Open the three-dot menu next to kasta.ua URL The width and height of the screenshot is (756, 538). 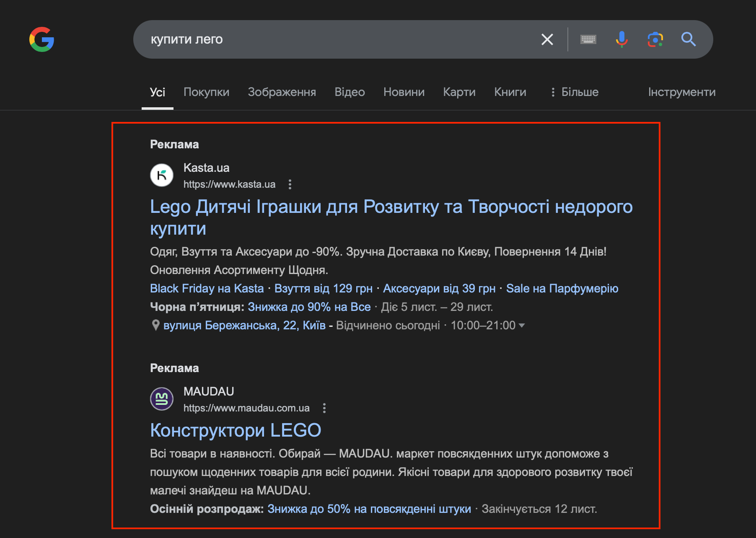(x=290, y=184)
